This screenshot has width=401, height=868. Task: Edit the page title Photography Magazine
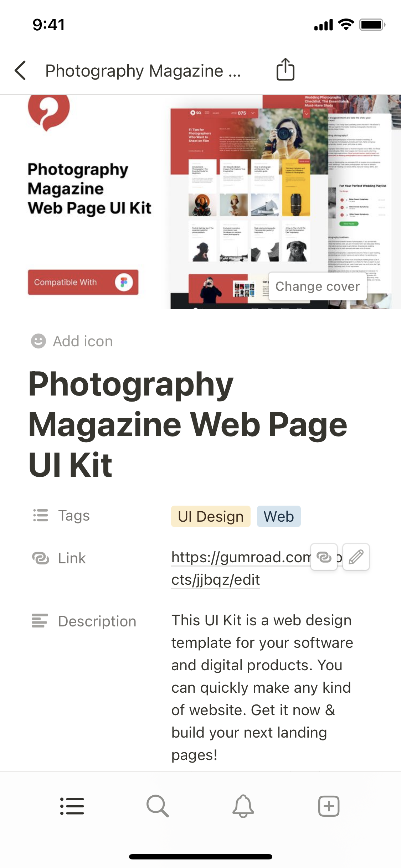coord(188,424)
